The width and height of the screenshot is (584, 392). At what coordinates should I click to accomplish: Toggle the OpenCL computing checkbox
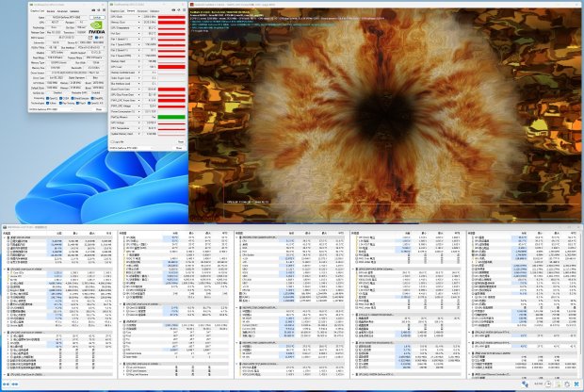[48, 98]
